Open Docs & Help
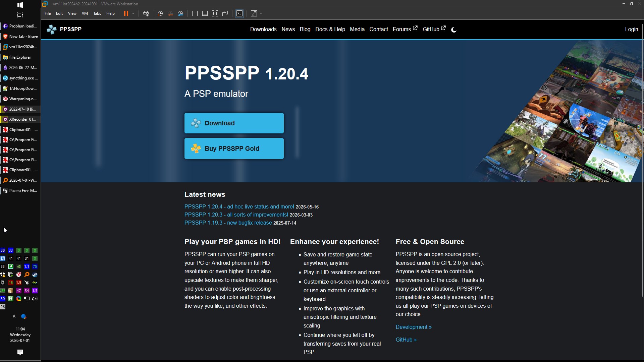644x362 pixels. (x=330, y=29)
